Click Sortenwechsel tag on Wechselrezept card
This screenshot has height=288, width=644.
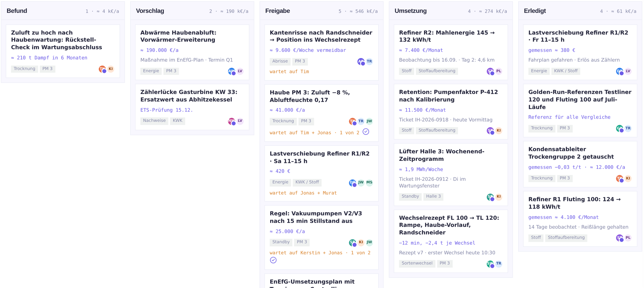pyautogui.click(x=417, y=263)
